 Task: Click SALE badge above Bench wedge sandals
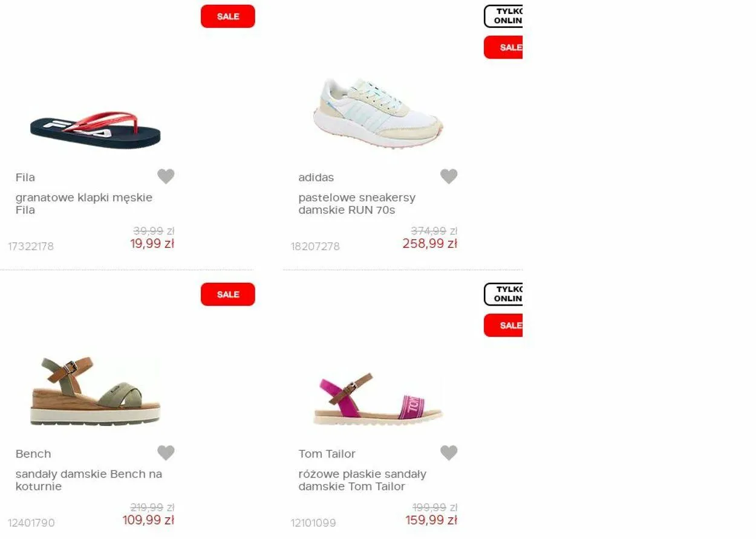pyautogui.click(x=228, y=294)
